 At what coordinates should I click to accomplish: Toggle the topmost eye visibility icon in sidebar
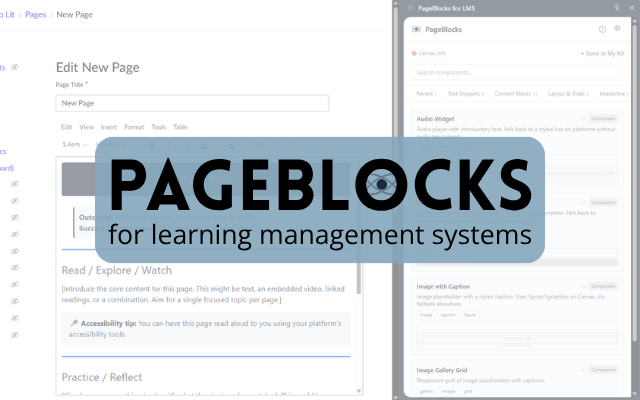click(x=14, y=67)
